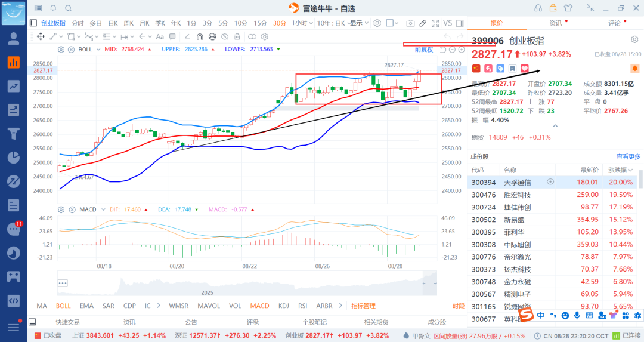
Task: Select the KDJ indicator button
Action: 284,306
